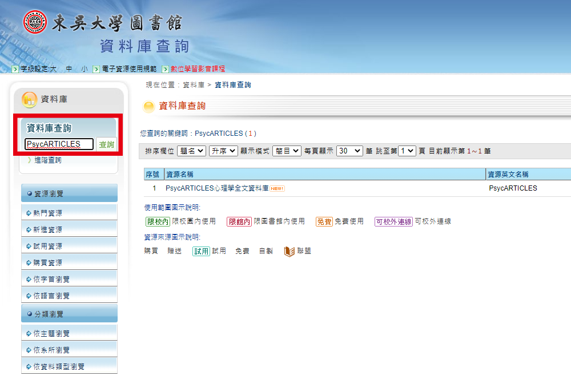
Task: Open the PsycARTICLES心理學全文資料庫 result
Action: pyautogui.click(x=217, y=188)
